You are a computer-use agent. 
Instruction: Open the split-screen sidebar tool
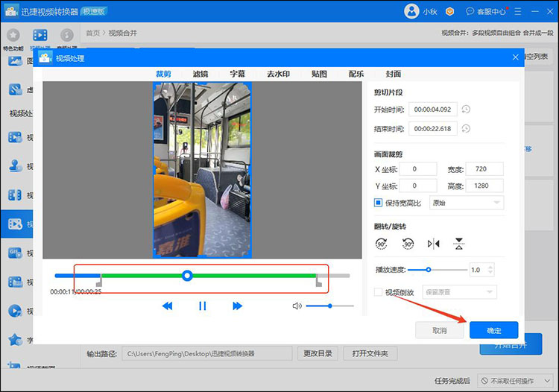[x=15, y=195]
